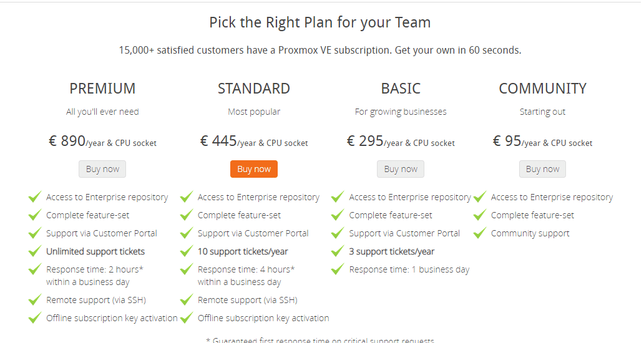Click Buy now under PREMIUM plan
644x343 pixels.
102,169
